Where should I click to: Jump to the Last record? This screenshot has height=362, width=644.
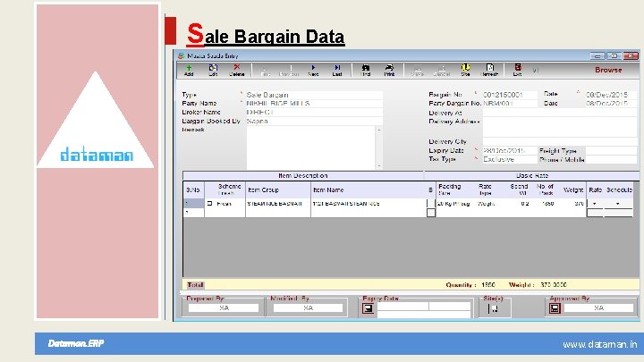[x=337, y=71]
